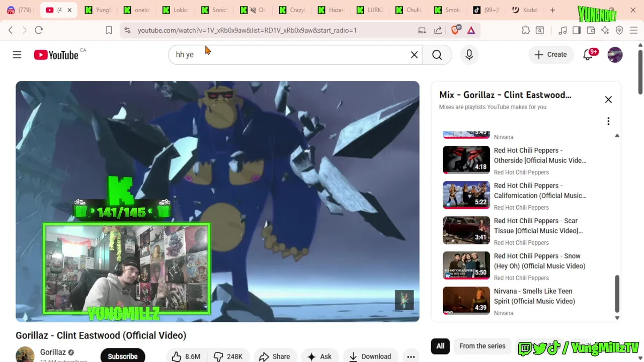Close the Mix playlist panel
Viewport: 644px width, 362px height.
(608, 100)
